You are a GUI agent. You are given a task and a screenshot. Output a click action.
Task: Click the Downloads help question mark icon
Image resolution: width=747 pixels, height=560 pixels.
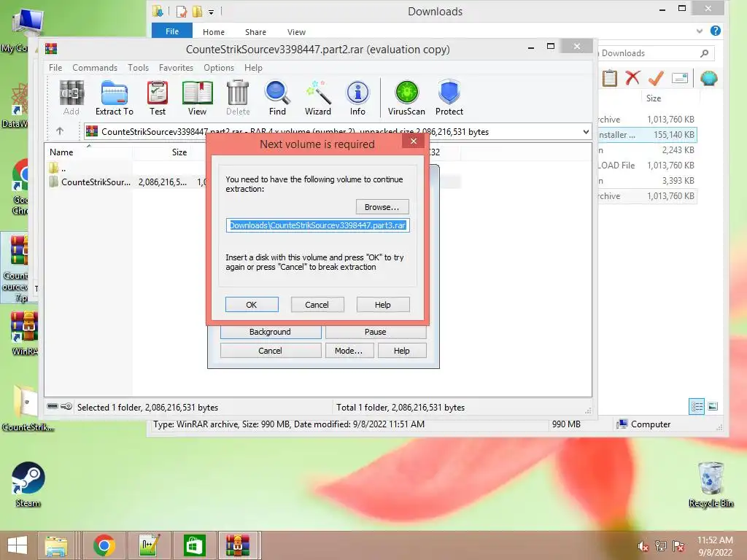tap(715, 31)
